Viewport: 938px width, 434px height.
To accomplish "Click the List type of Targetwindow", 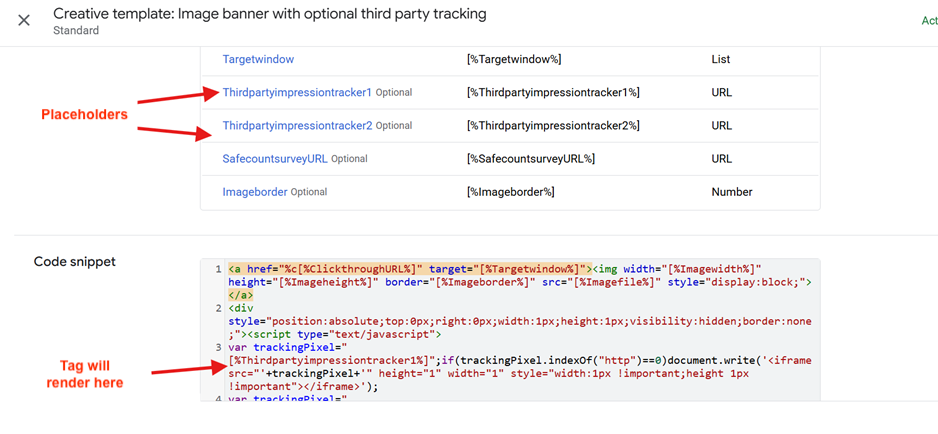I will tap(720, 59).
